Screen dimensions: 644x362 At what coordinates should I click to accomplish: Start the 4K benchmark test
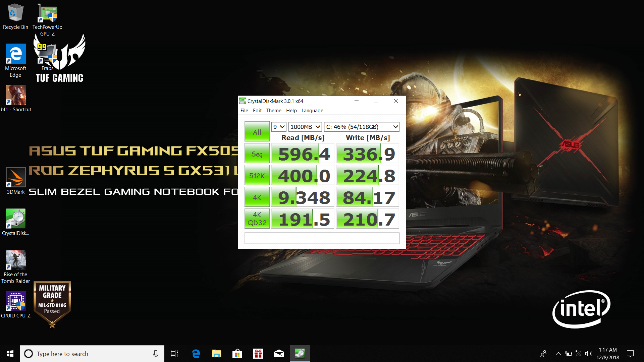[257, 197]
